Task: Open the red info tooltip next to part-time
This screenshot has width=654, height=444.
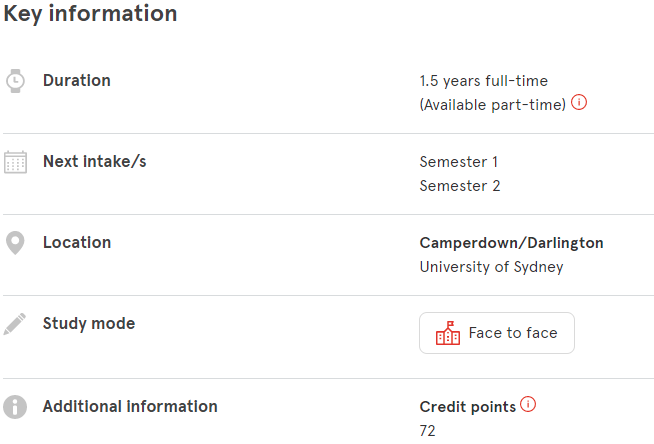Action: 579,102
